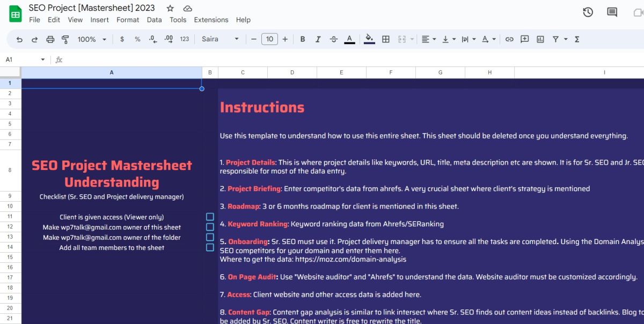This screenshot has width=644, height=324.
Task: Expand the name box dropdown arrow
Action: coord(43,60)
